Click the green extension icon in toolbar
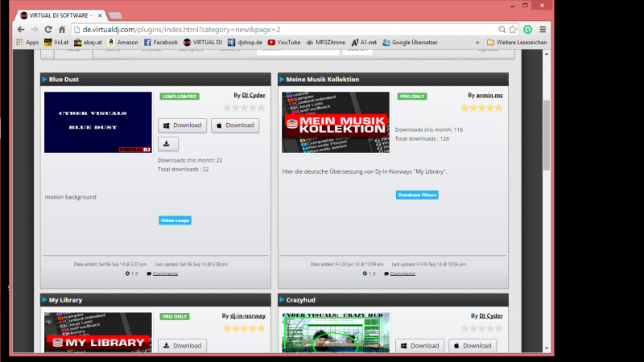This screenshot has height=362, width=644. tap(528, 30)
